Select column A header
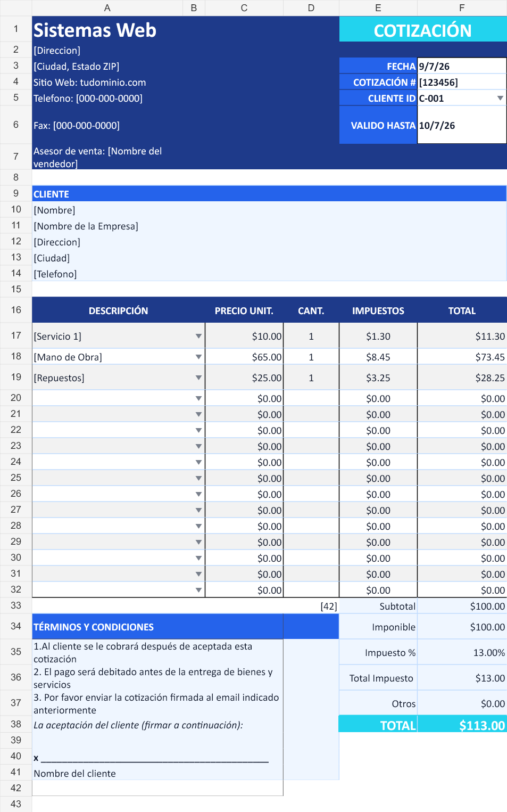The width and height of the screenshot is (507, 812). click(x=107, y=7)
